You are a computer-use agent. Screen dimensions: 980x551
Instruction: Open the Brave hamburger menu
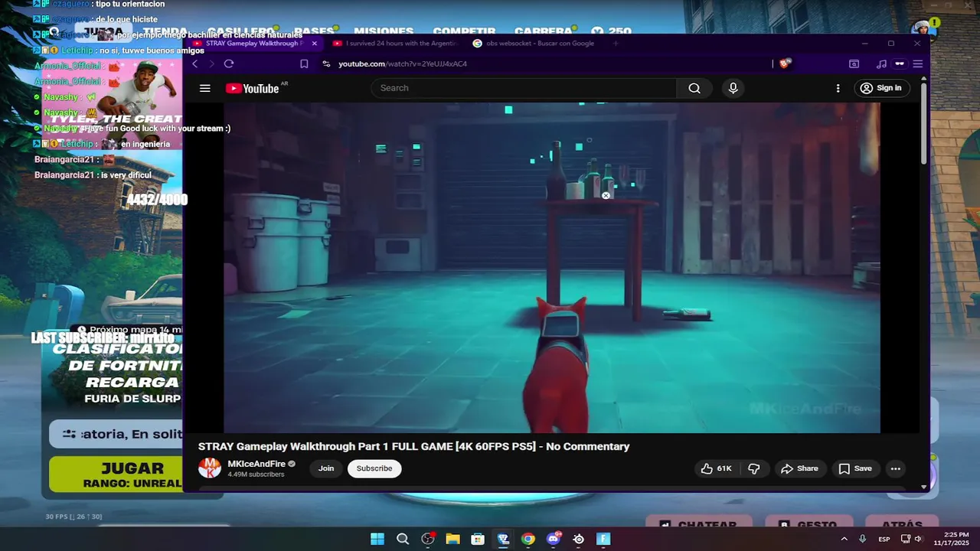(x=917, y=64)
